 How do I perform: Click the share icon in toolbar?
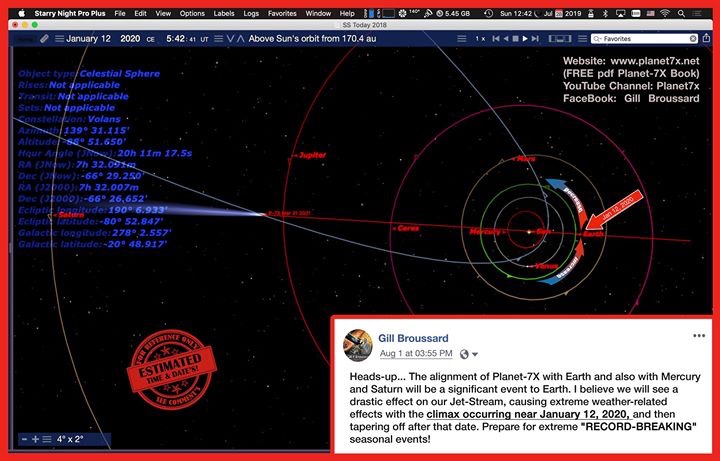point(706,39)
